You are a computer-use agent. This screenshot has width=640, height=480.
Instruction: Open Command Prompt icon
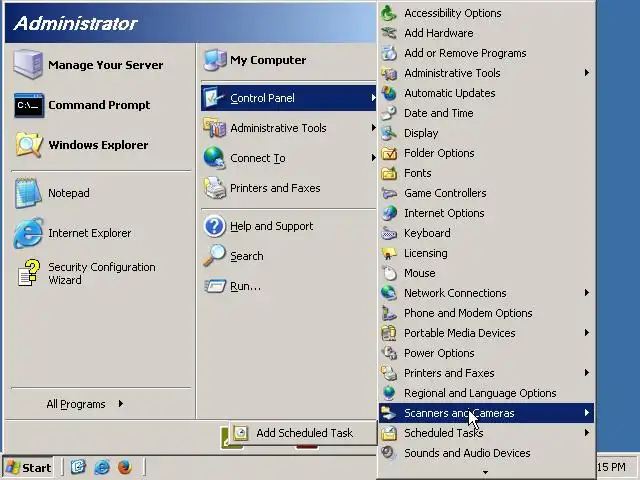tap(29, 105)
